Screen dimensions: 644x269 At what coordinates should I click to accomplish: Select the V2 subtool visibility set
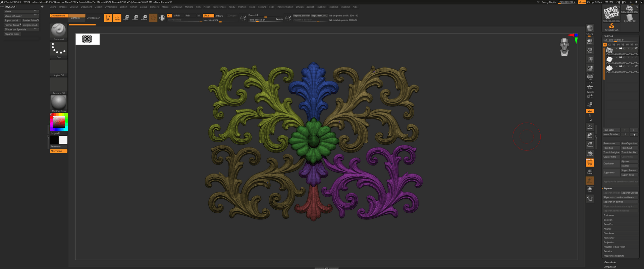coord(609,45)
